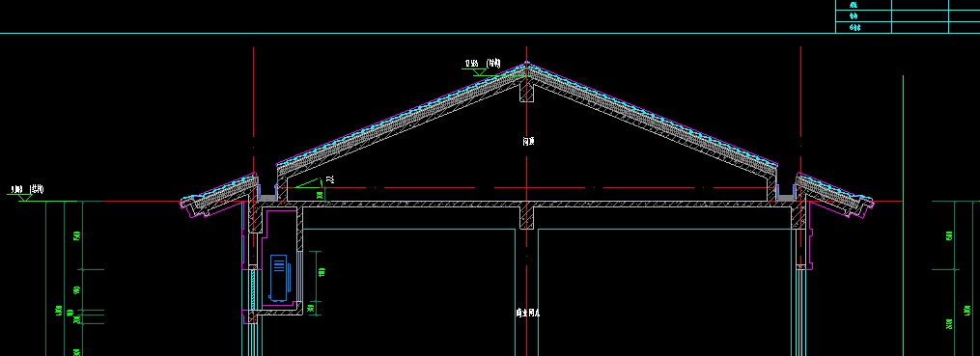Click the elevation marker triangle near the ridge
The width and height of the screenshot is (980, 356).
click(x=479, y=72)
